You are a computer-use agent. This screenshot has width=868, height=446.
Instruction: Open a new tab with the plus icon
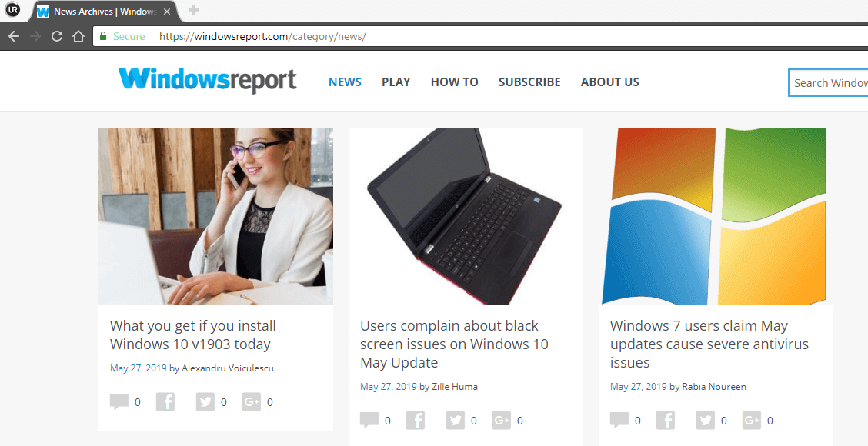click(193, 10)
